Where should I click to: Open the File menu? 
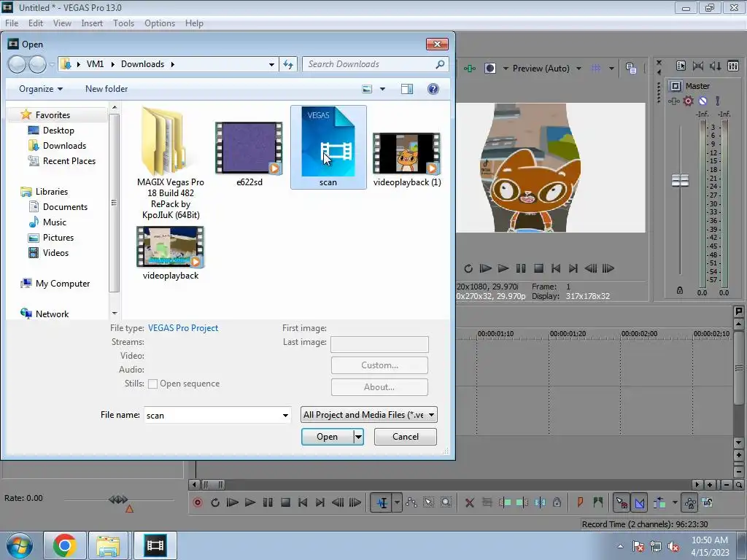click(12, 23)
